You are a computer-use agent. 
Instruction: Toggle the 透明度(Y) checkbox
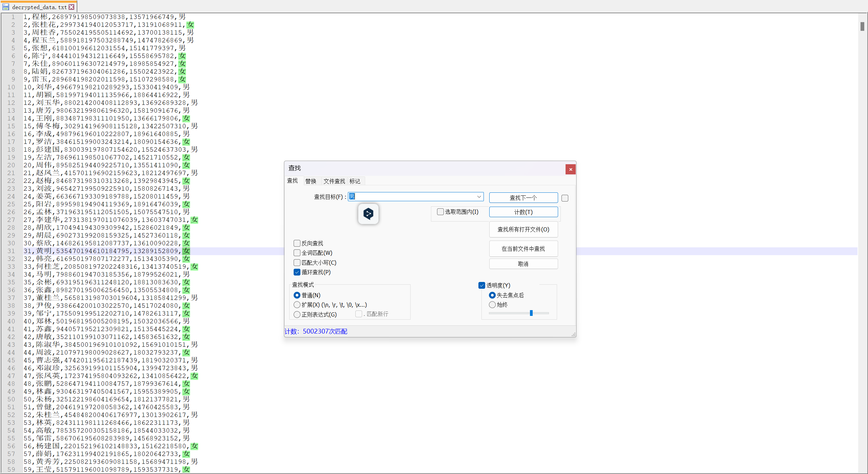(482, 285)
